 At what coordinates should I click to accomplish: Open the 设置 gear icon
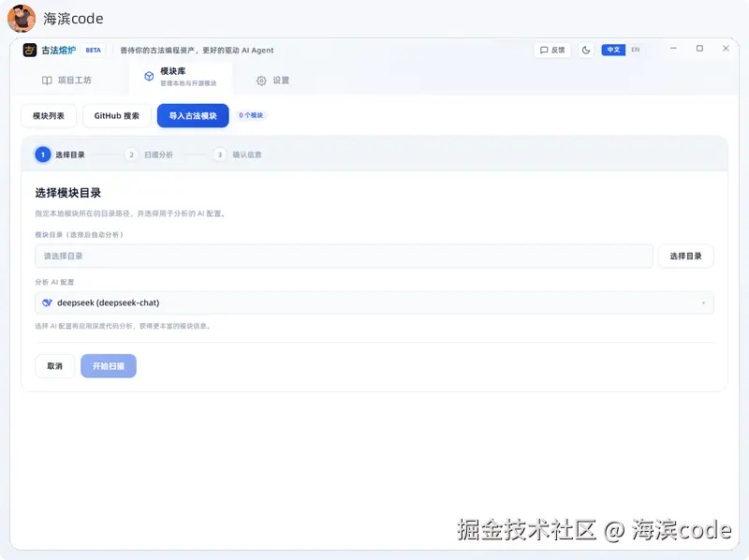(261, 81)
